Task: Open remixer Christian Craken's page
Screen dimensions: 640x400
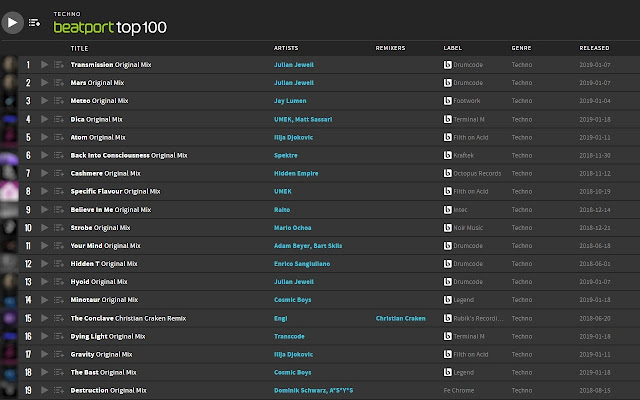Action: pos(403,317)
